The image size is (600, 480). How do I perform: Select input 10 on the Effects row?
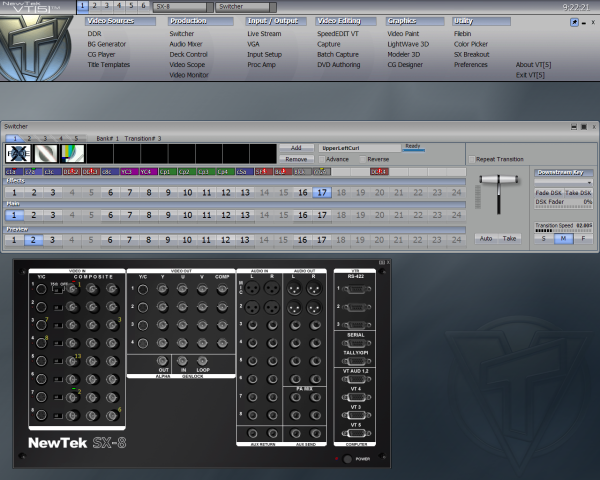(x=188, y=193)
